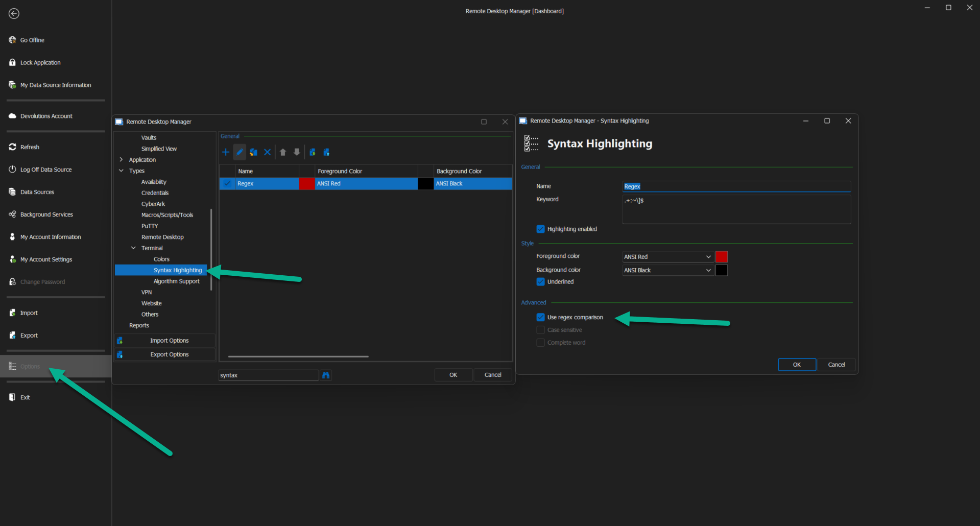Click the back arrow icon in sidebar
Screen dimensions: 980x526
pos(14,14)
